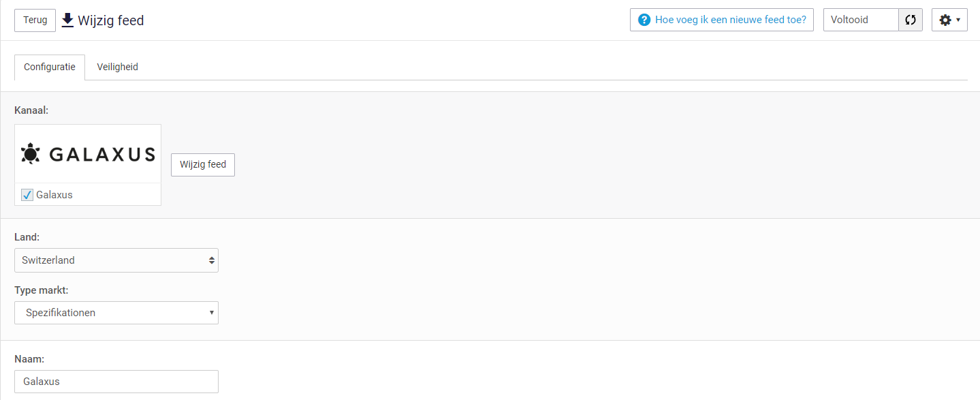Click the small caret next to the gear

coord(958,20)
